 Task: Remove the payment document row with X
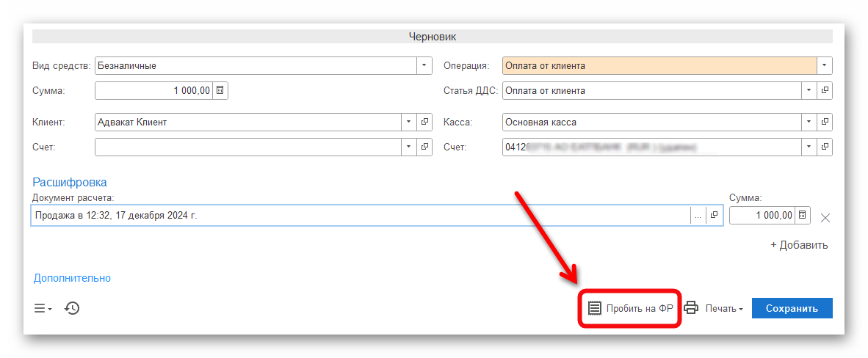[x=825, y=217]
